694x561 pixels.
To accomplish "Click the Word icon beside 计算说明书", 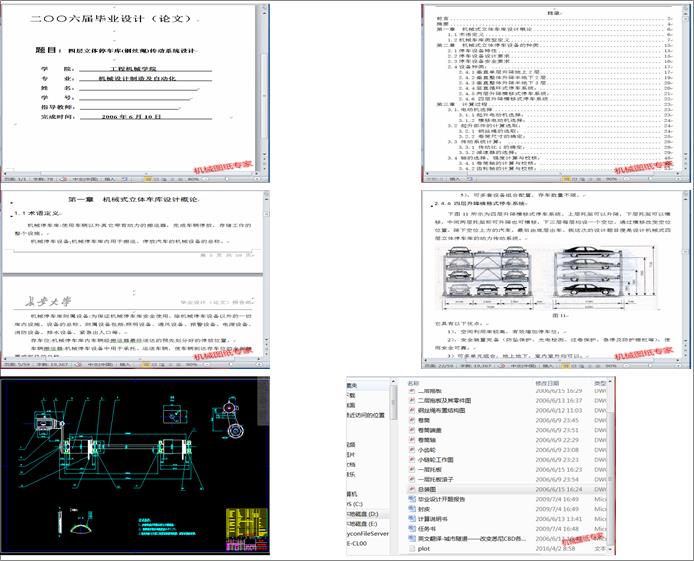I will (x=412, y=519).
